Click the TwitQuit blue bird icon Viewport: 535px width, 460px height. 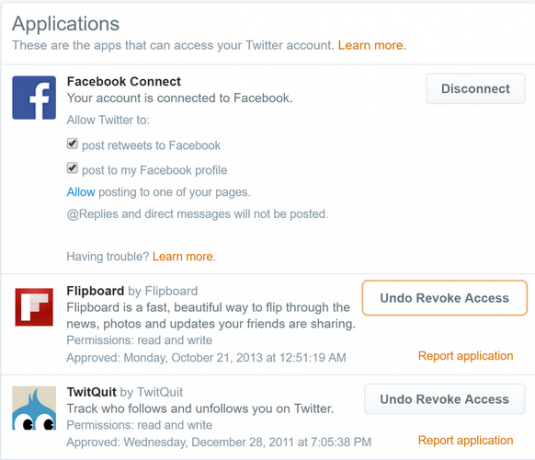[x=34, y=408]
